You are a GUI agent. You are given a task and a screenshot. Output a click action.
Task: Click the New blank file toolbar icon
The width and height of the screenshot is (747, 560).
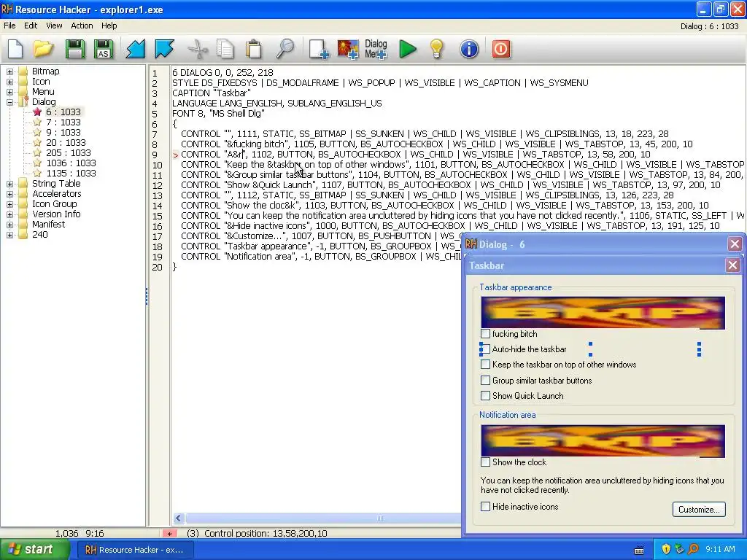tap(15, 49)
